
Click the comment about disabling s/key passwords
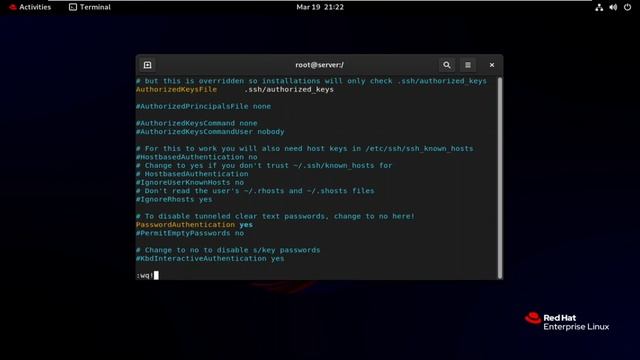pyautogui.click(x=228, y=250)
